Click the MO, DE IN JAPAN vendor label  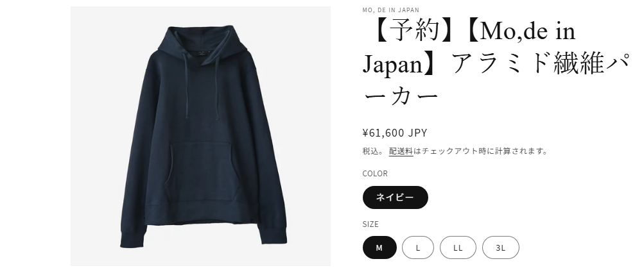(x=390, y=10)
